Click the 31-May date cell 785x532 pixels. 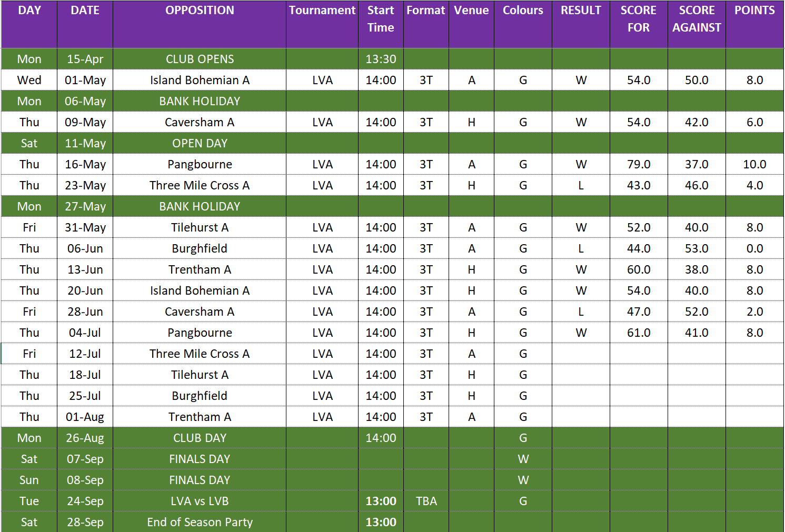(x=85, y=227)
